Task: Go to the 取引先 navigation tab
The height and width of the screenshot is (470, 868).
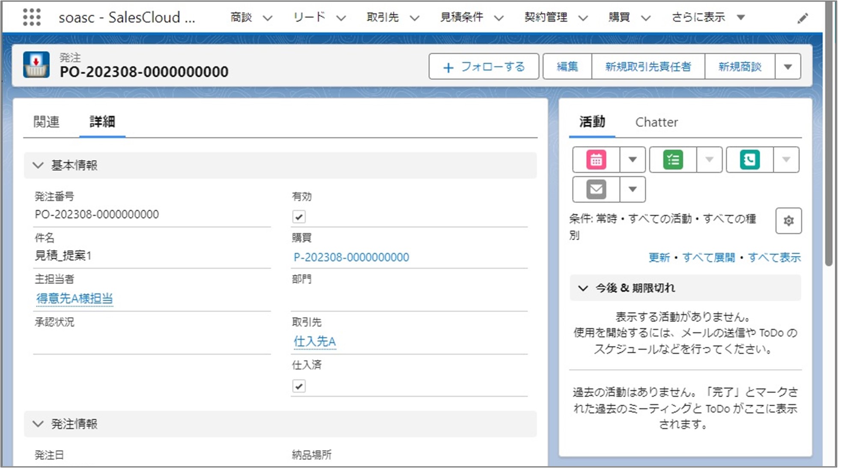Action: (382, 18)
